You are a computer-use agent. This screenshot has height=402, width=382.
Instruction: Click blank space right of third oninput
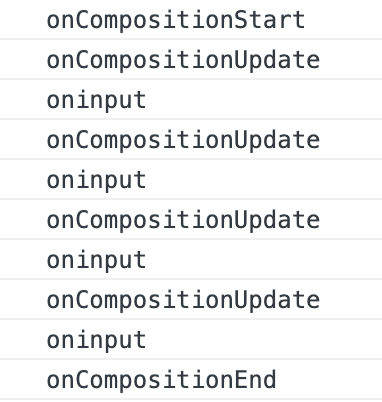(265, 259)
